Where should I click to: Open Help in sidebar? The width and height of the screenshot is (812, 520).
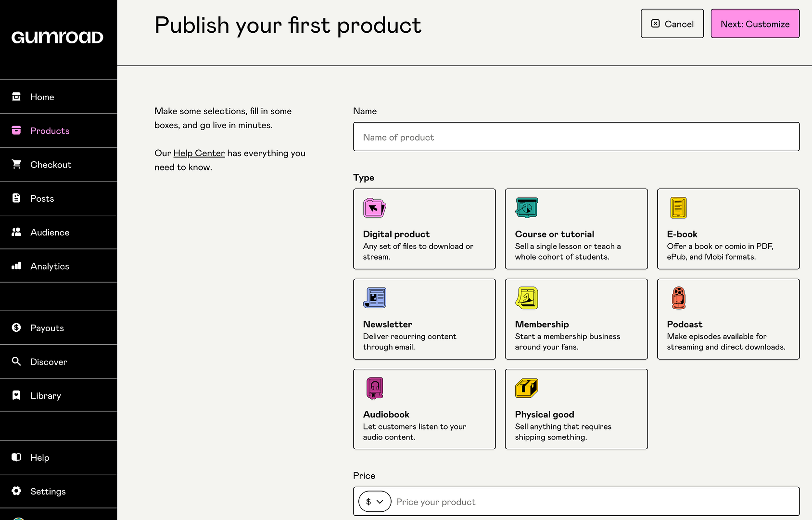click(58, 457)
